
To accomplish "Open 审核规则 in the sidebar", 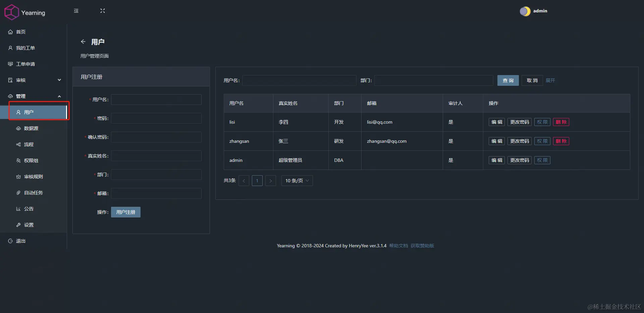I will (x=34, y=177).
